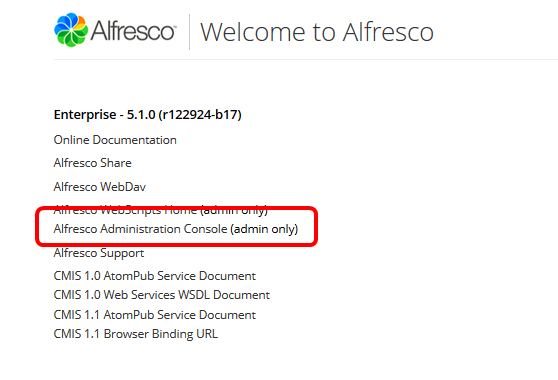Open the CMIS 1.1 Browser Binding URL

point(136,334)
